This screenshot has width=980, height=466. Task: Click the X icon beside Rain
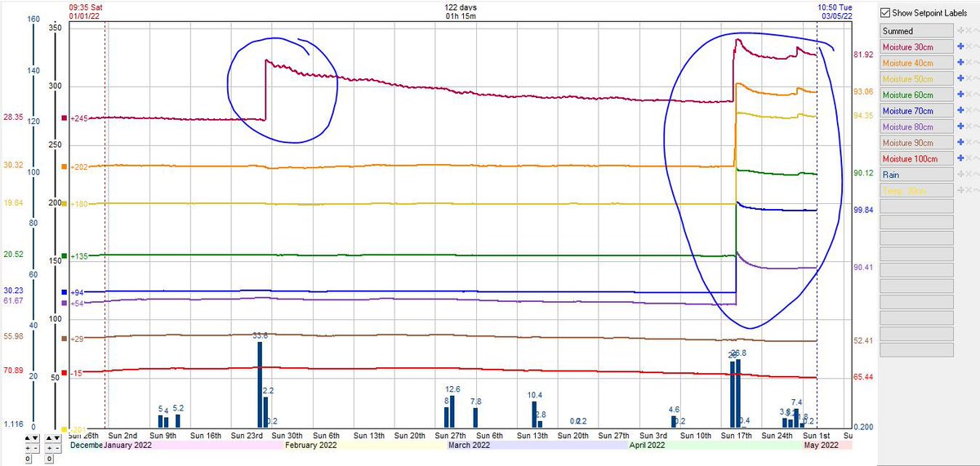click(969, 175)
